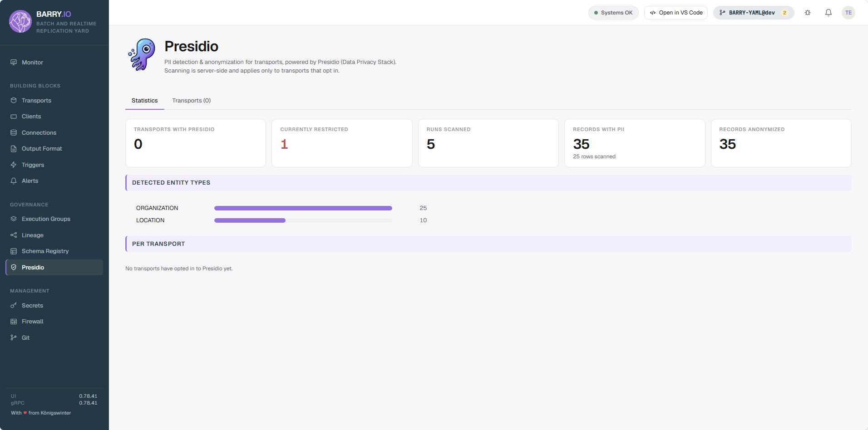868x430 pixels.
Task: Click the "from Königswinter" footer text
Action: 50,413
